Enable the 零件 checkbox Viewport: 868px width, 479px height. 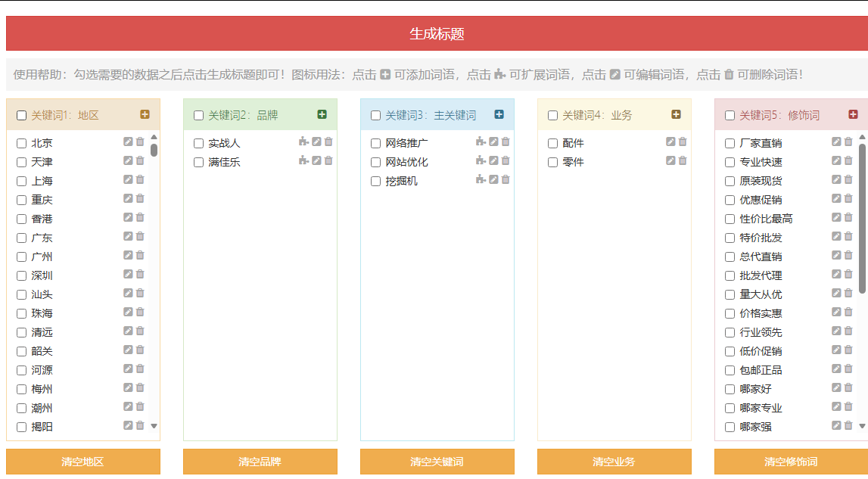click(x=552, y=162)
